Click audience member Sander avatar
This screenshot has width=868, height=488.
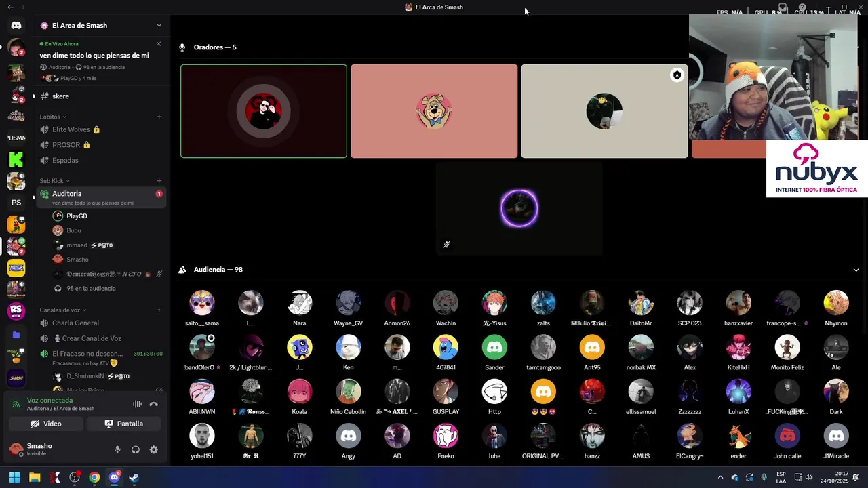tap(494, 347)
